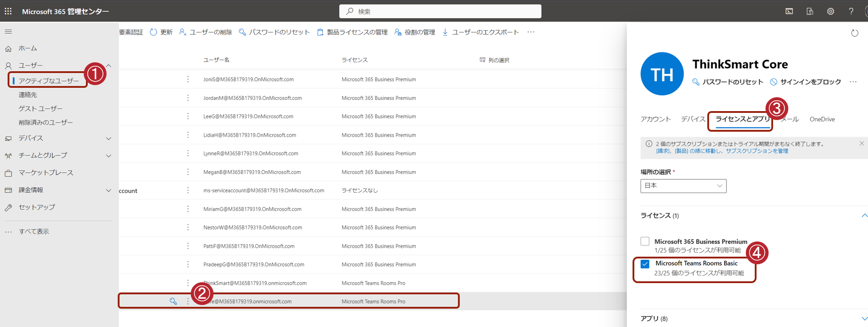Screen dimensions: 868x327
Task: Go to ホーム in navigation
Action: pos(28,48)
